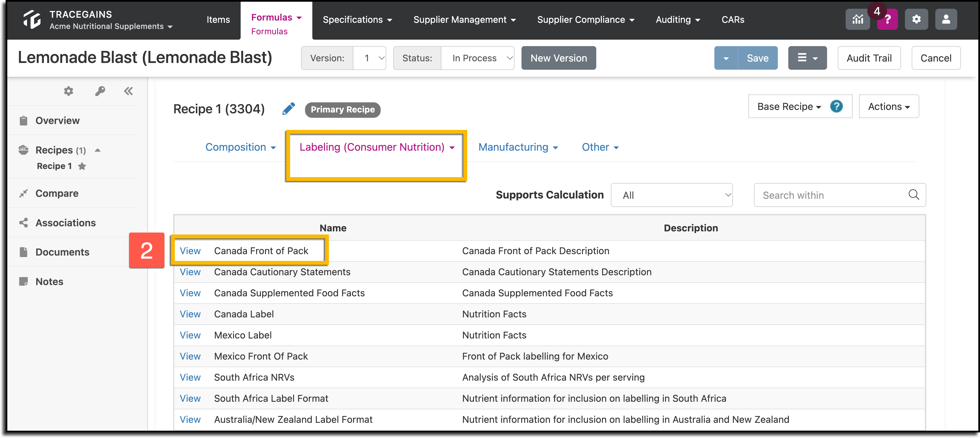
Task: Open the analytics chart icon in header
Action: point(857,19)
